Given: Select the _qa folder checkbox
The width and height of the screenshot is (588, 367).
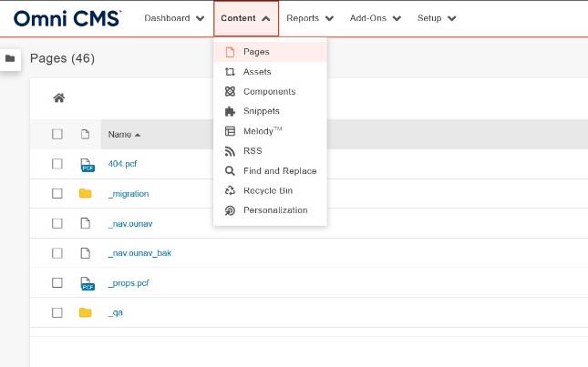Looking at the screenshot, I should (x=57, y=312).
